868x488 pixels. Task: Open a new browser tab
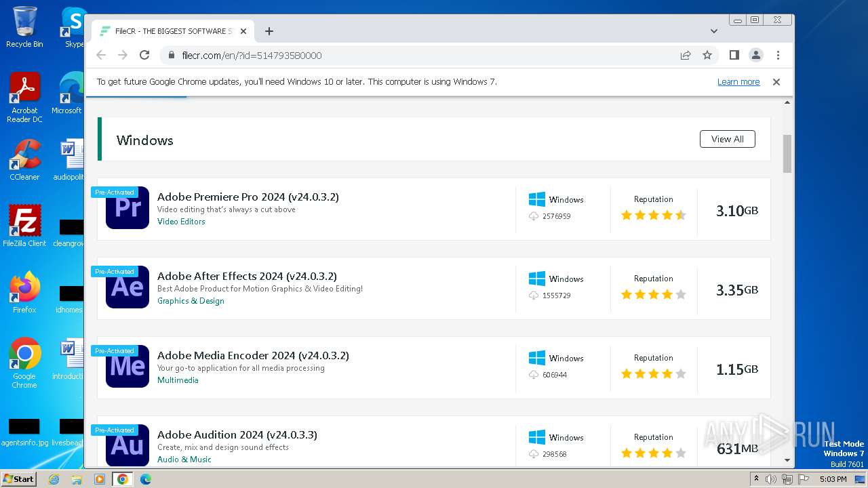[269, 31]
